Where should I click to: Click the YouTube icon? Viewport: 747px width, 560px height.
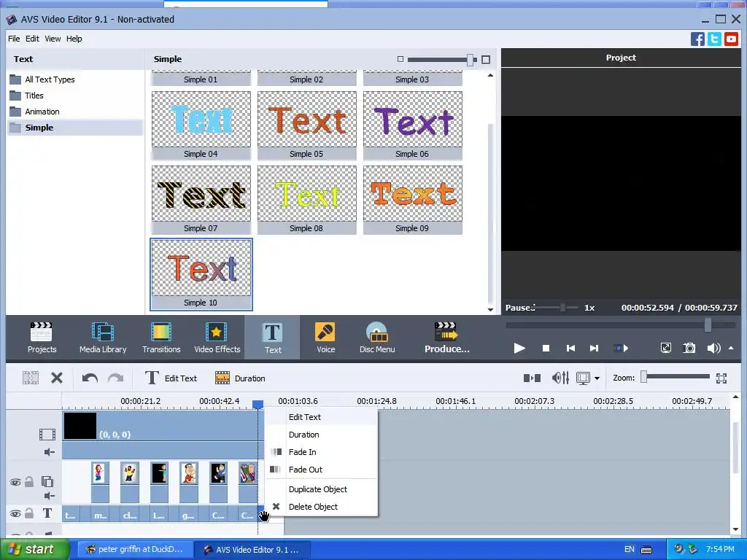731,39
